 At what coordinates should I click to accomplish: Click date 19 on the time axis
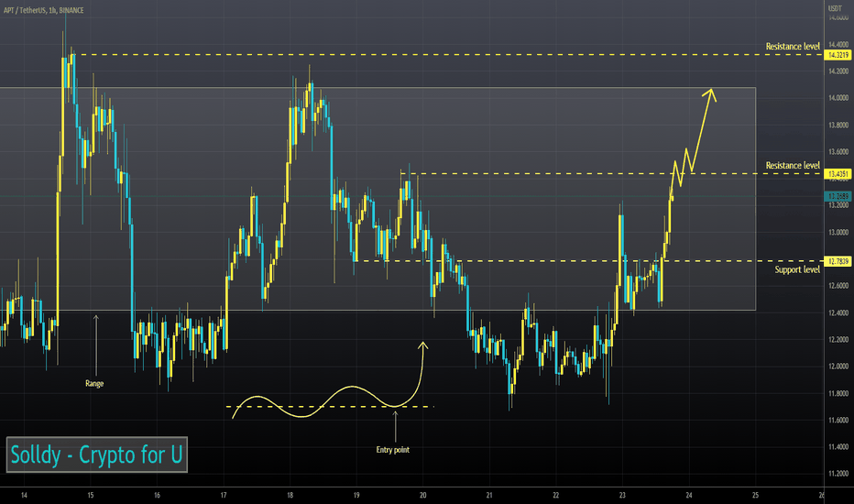pos(356,495)
